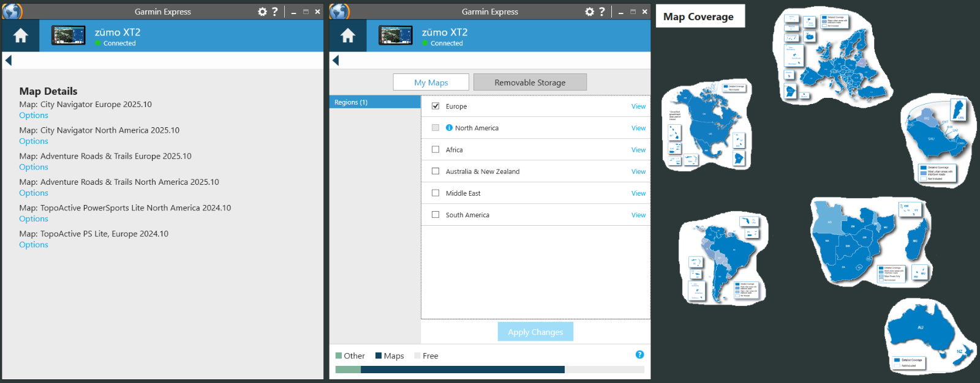Viewport: 980px width, 383px height.
Task: Click text 'Map: Adventure Roads & Trails Europe 2025.10'
Action: [105, 156]
